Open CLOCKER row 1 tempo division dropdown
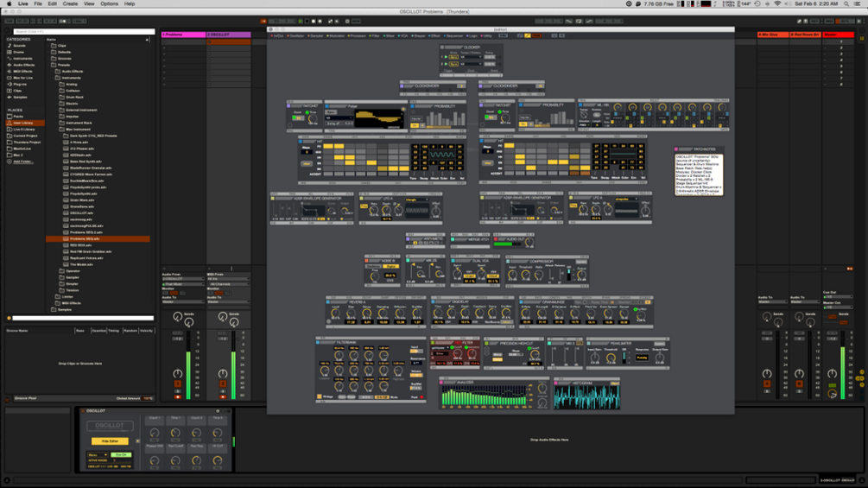The width and height of the screenshot is (868, 488). [x=471, y=57]
